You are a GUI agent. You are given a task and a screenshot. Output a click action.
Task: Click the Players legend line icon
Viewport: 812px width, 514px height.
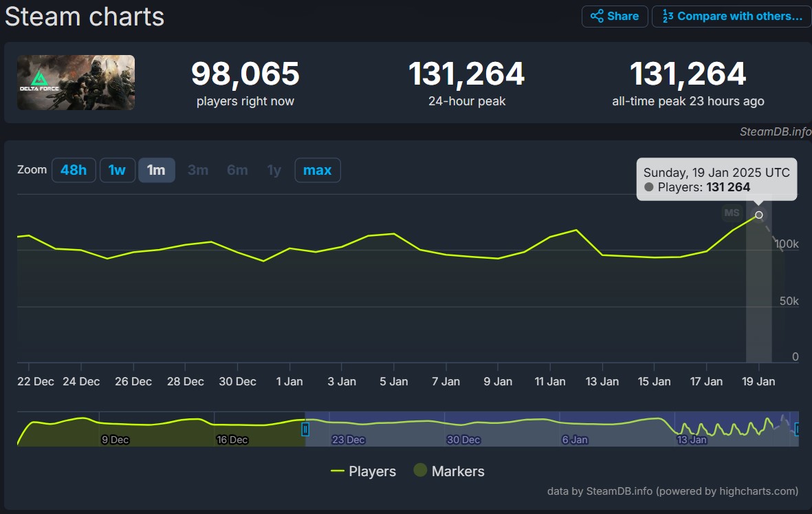tap(337, 471)
